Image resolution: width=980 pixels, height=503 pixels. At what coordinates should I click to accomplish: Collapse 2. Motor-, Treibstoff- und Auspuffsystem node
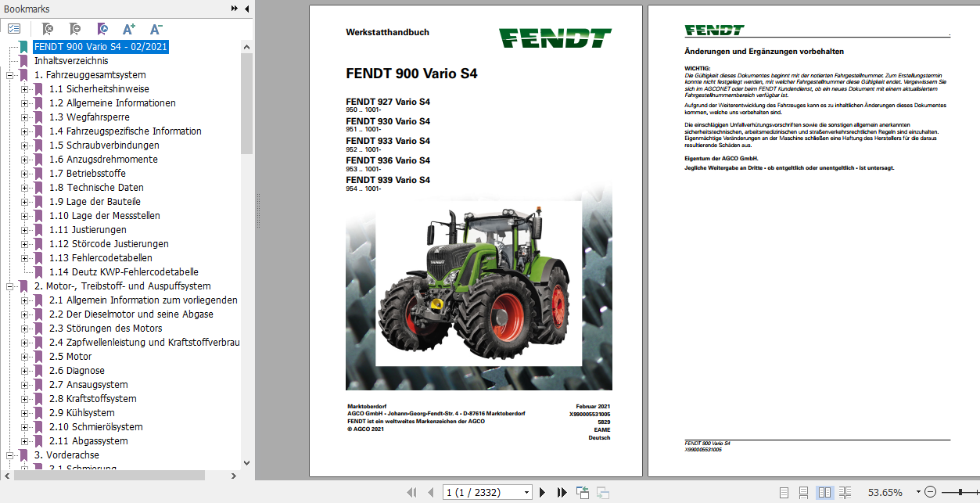[9, 286]
